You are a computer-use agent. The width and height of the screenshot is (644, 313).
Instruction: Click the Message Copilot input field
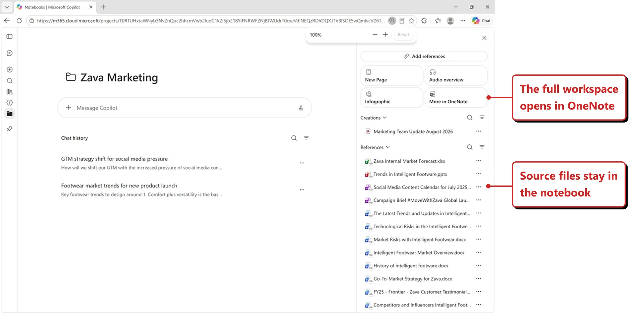184,108
